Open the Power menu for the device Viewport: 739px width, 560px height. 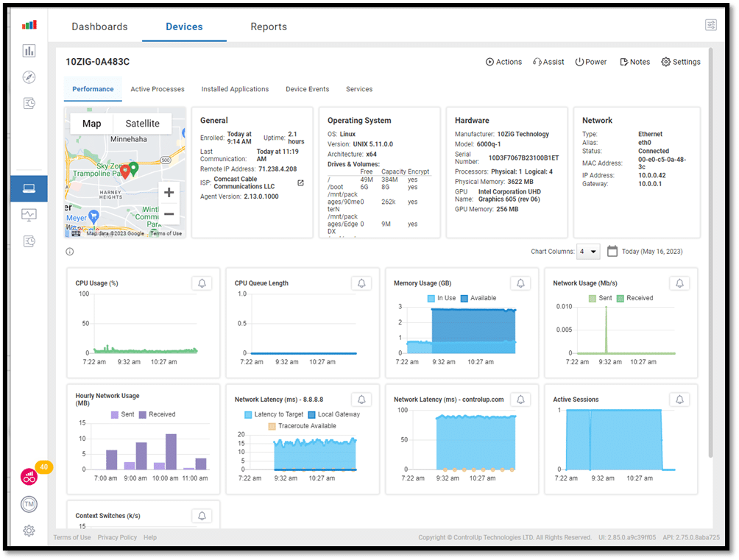(x=591, y=62)
